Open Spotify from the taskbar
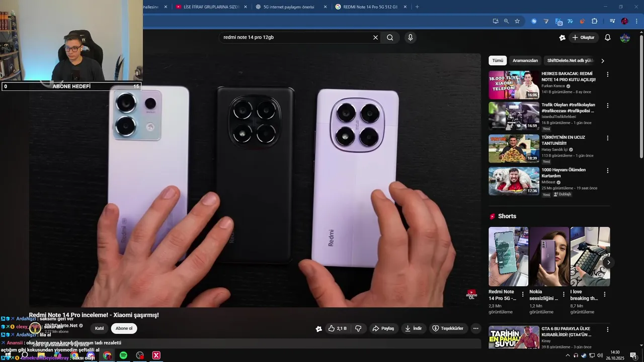Screen dimensions: 644x362 [x=123, y=355]
